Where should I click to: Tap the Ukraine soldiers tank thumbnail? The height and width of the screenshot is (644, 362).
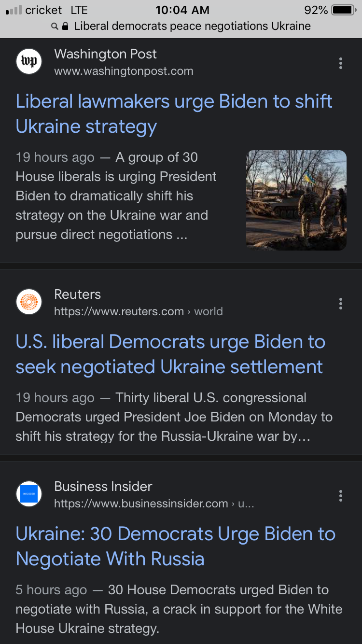tap(296, 200)
